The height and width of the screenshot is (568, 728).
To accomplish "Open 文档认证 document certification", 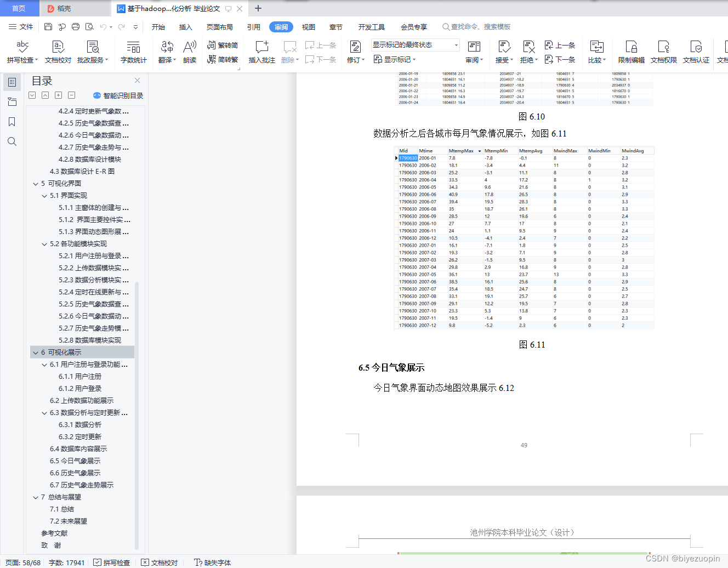I will coord(696,52).
